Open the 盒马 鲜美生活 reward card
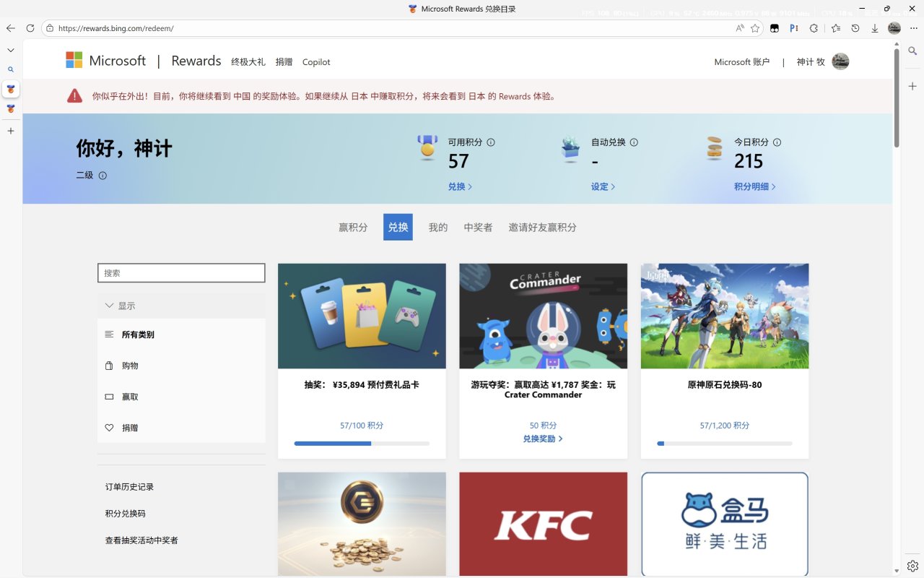 (725, 525)
